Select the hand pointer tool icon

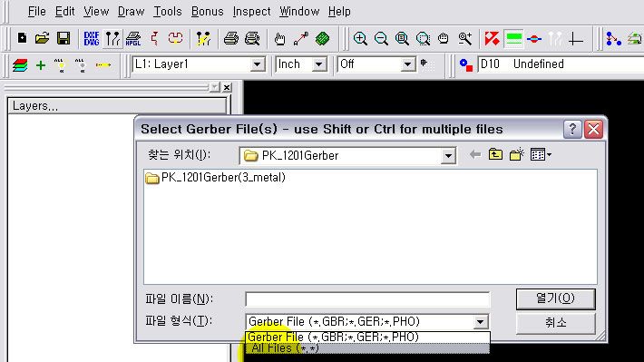tap(279, 39)
